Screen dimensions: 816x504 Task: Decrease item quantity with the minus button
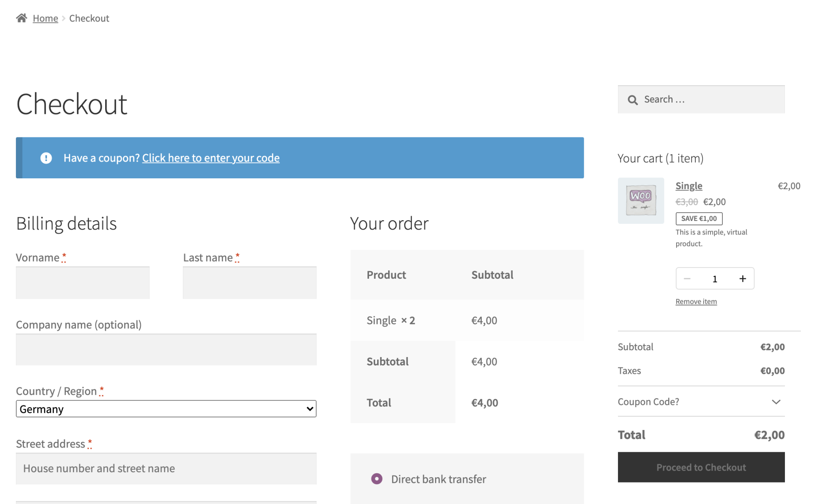click(x=687, y=278)
